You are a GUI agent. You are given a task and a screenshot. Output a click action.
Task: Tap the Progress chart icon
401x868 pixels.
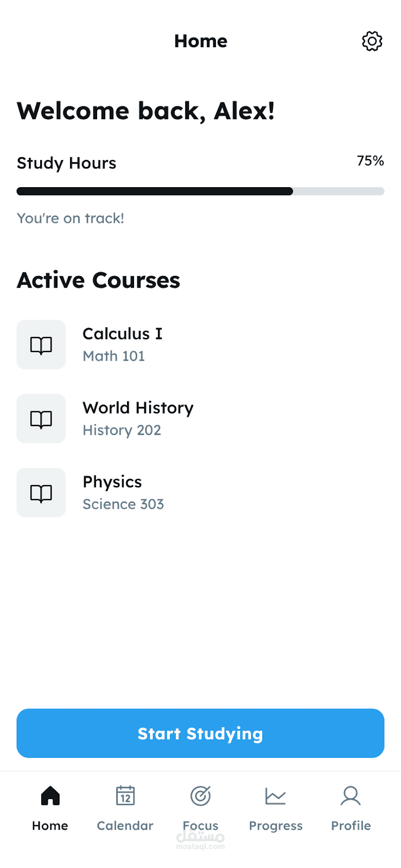click(x=276, y=796)
